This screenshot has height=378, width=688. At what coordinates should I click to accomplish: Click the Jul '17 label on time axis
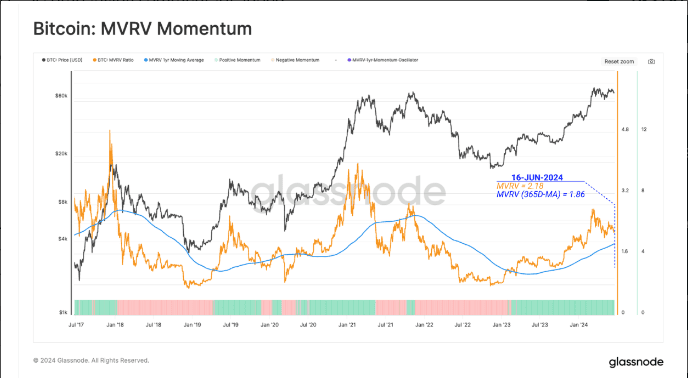[x=76, y=325]
